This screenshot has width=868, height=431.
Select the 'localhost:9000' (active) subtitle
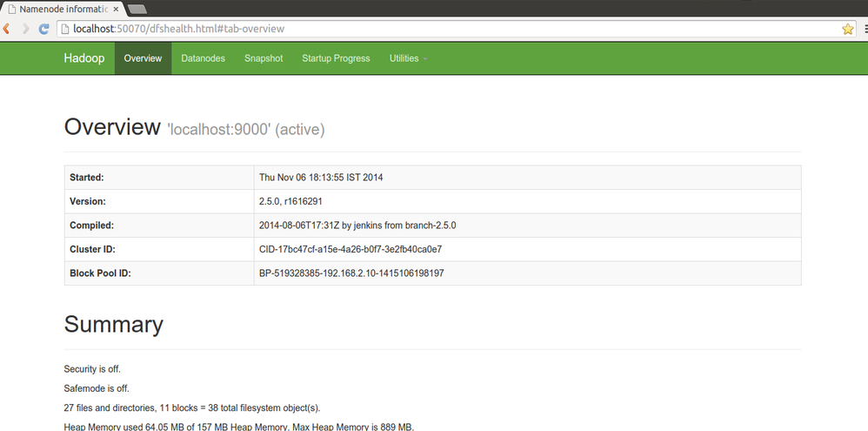point(246,130)
